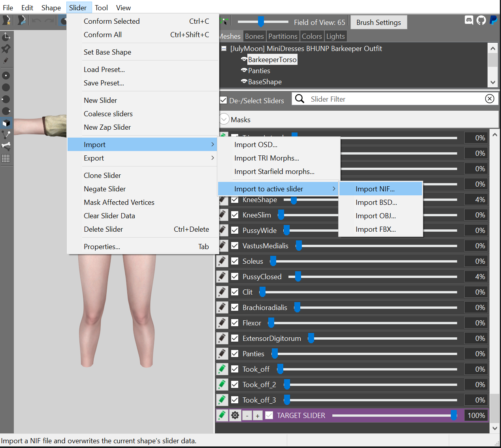Open the Shape menu
Viewport: 501px width, 448px height.
[51, 8]
